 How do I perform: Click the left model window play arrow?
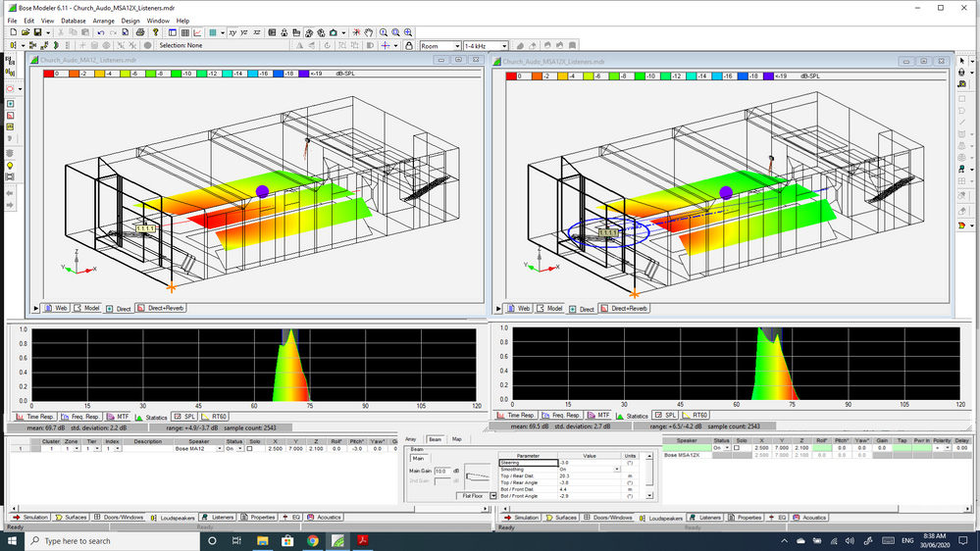[35, 309]
